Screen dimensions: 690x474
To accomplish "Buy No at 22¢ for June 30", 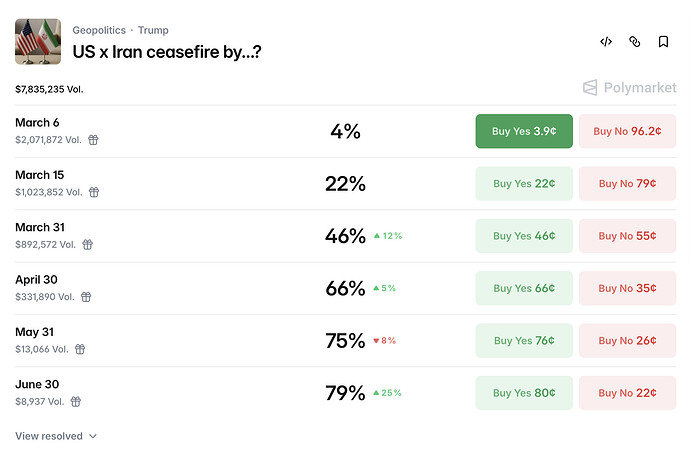I will click(627, 393).
